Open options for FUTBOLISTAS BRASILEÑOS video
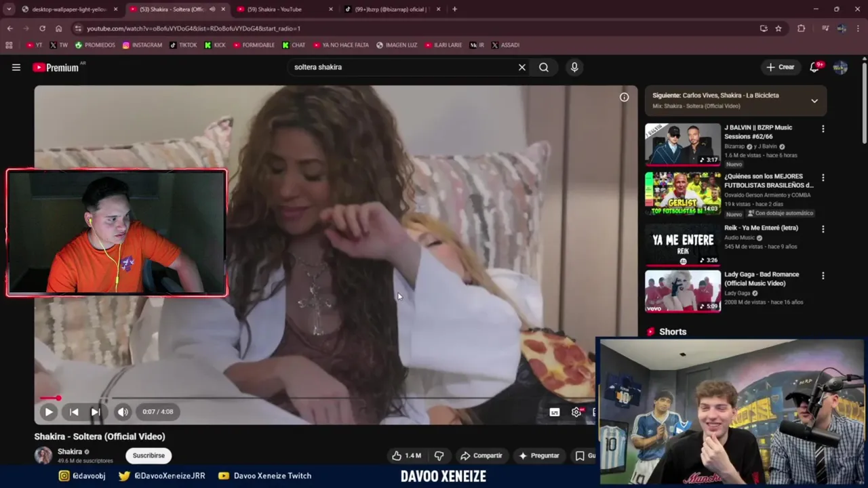Image resolution: width=868 pixels, height=488 pixels. pyautogui.click(x=823, y=178)
